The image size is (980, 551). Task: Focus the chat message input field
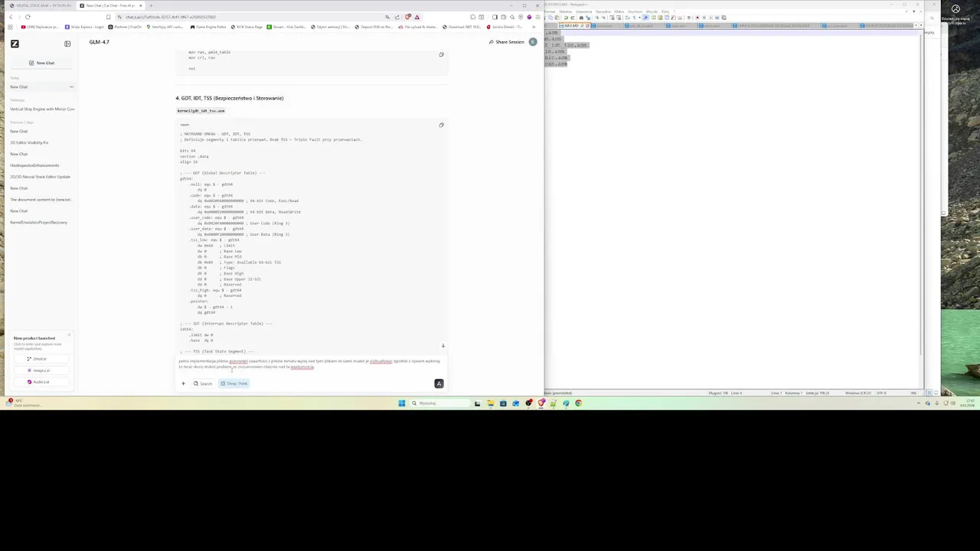click(309, 364)
